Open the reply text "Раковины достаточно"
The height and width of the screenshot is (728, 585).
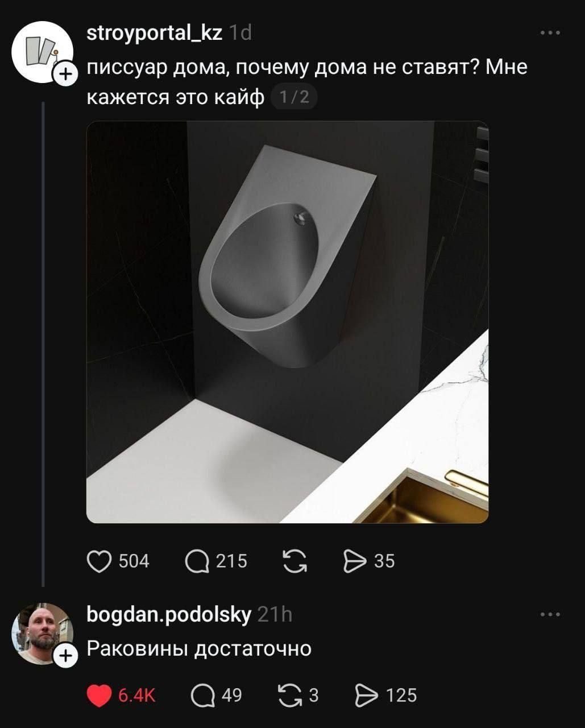point(199,649)
